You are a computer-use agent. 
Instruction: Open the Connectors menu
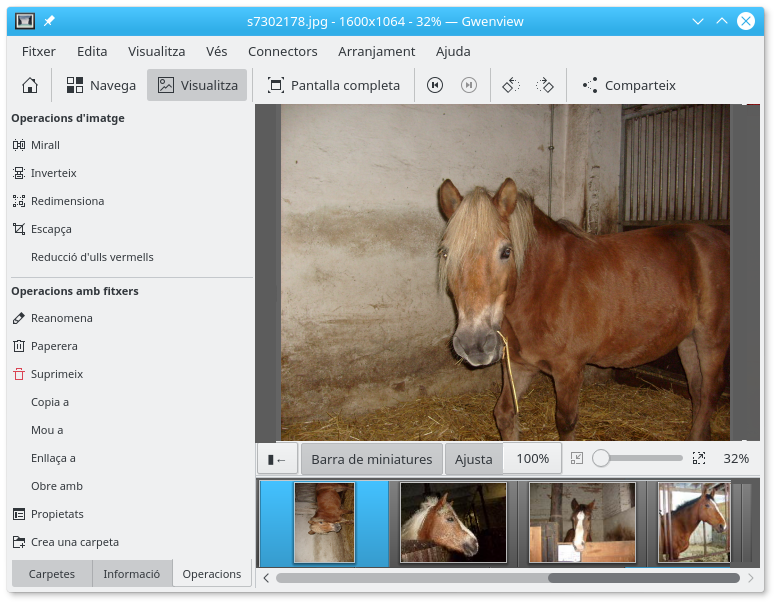(282, 51)
